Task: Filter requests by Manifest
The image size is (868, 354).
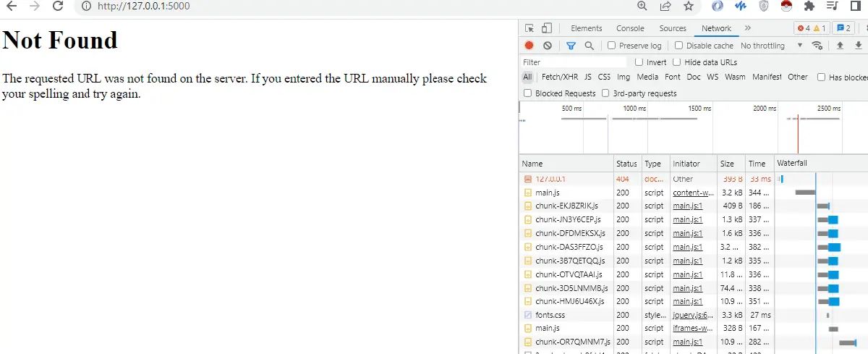Action: [x=767, y=77]
